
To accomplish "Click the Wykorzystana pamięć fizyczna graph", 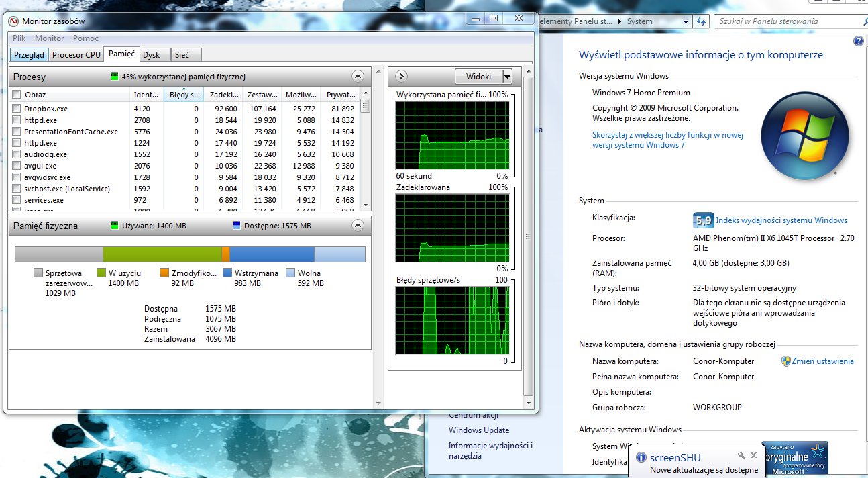I will click(453, 136).
